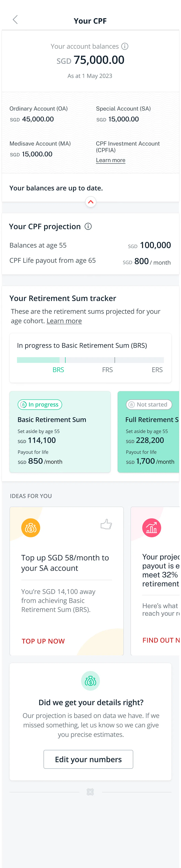Open Learn more about retirement sums
Viewport: 181px width, 868px height.
click(64, 321)
